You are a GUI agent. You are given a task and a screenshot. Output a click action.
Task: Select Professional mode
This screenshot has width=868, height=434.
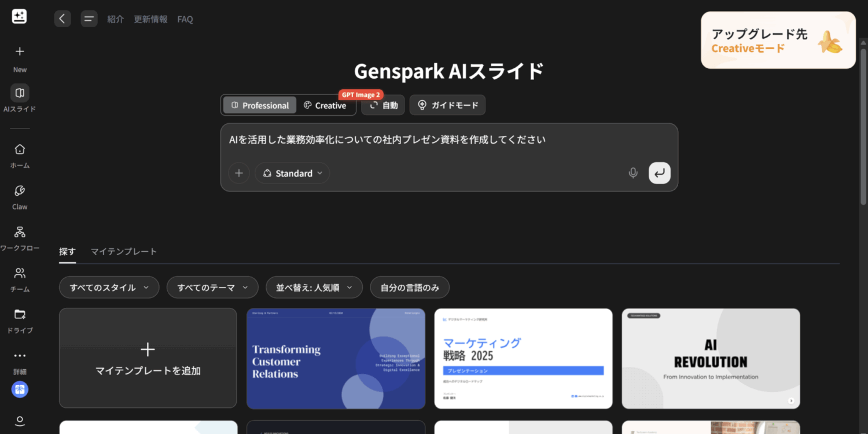point(260,105)
